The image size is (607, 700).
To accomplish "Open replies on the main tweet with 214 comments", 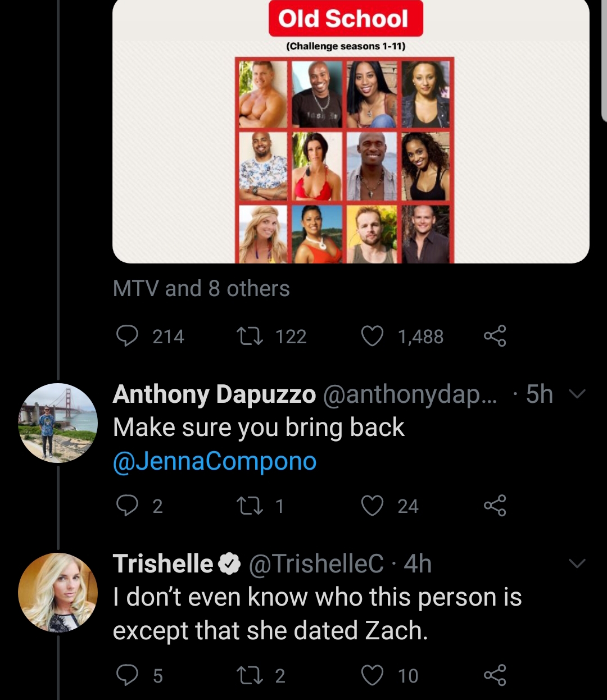I will click(x=127, y=336).
